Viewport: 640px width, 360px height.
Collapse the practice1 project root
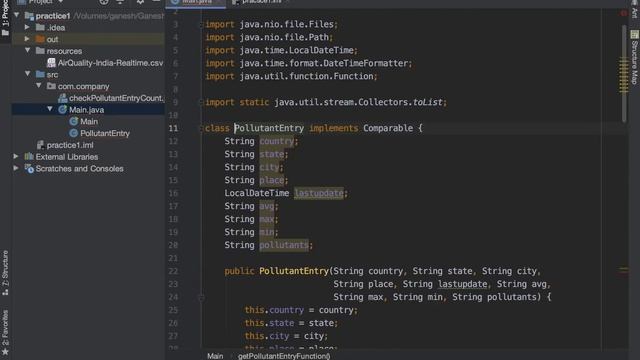tap(17, 16)
